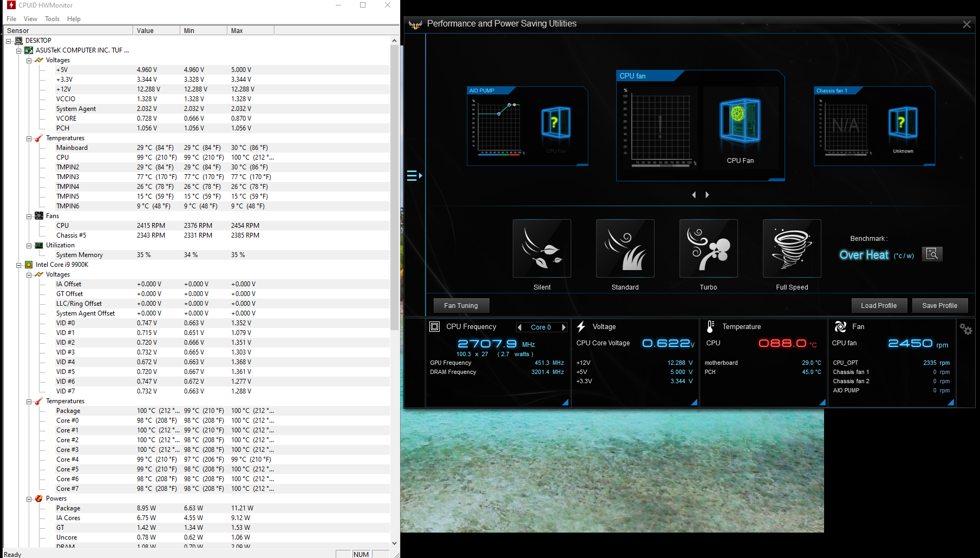This screenshot has height=558, width=980.
Task: Collapse the Powers node
Action: [29, 498]
